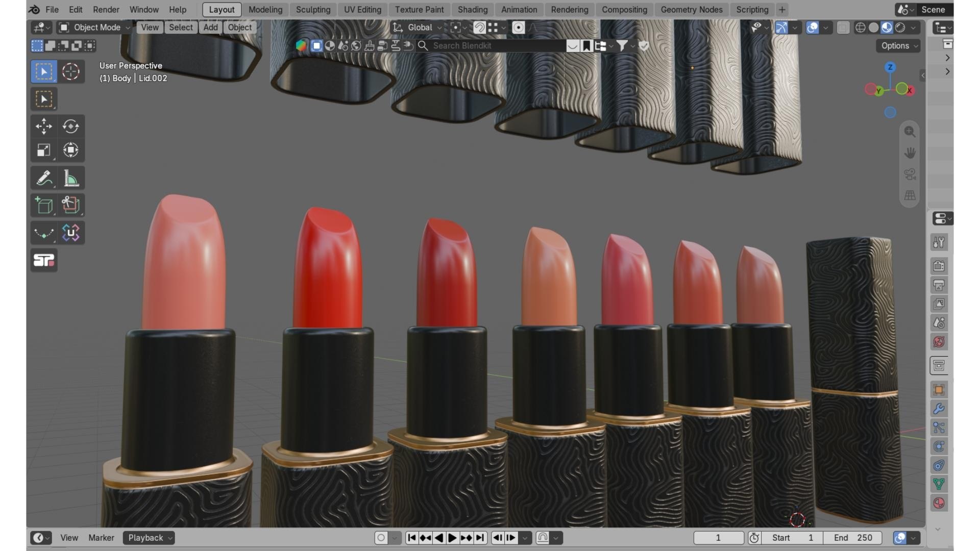Switch to Solid viewport shading
This screenshot has width=980, height=551.
point(873,28)
